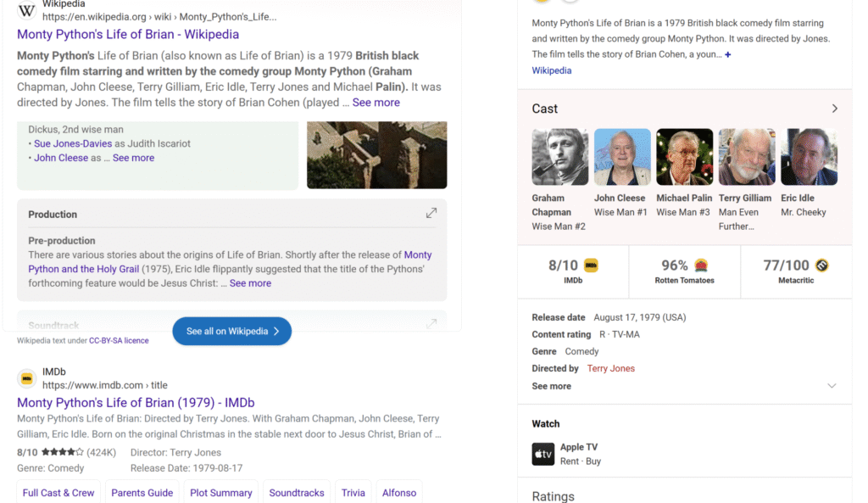The height and width of the screenshot is (503, 868).
Task: Expand the See more details chevron
Action: [x=832, y=386]
